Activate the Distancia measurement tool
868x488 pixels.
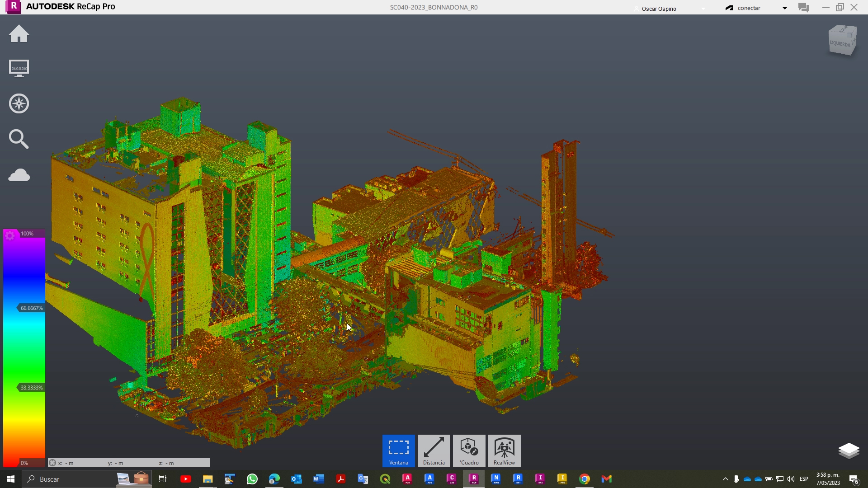click(x=434, y=450)
